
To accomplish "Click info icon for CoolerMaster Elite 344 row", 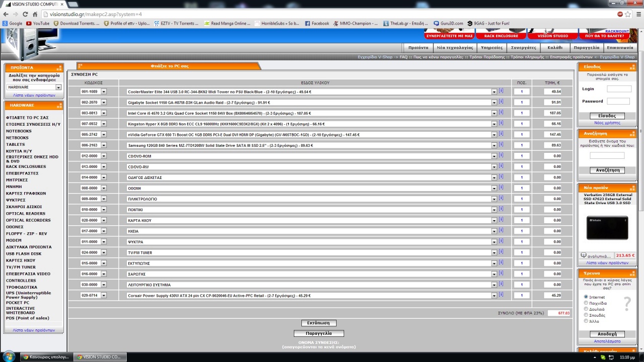I will click(x=501, y=91).
